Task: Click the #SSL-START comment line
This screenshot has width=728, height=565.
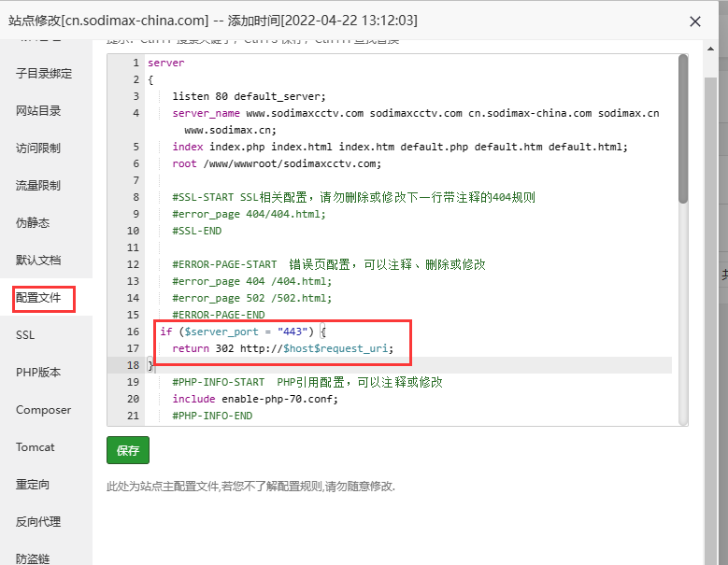Action: pyautogui.click(x=354, y=197)
